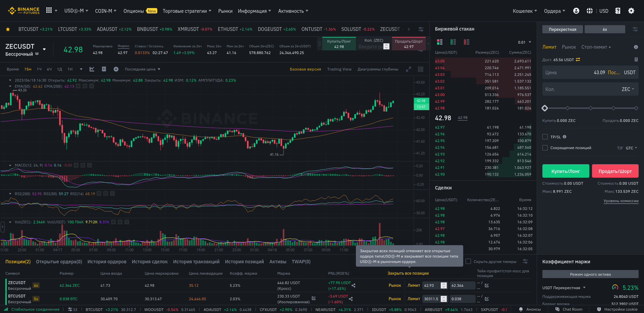Open the order type info icon
Image resolution: width=644 pixels, height=313 pixels.
coord(636,47)
